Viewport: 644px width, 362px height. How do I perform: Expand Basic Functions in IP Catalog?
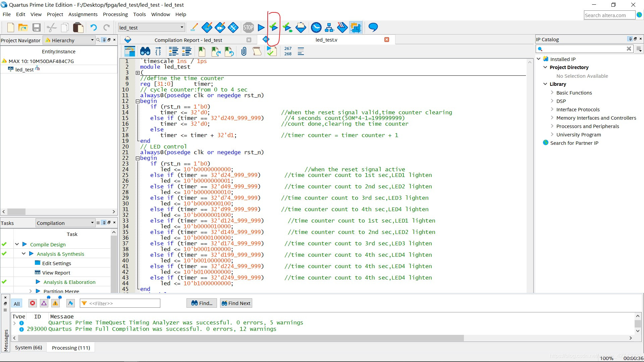coord(552,93)
